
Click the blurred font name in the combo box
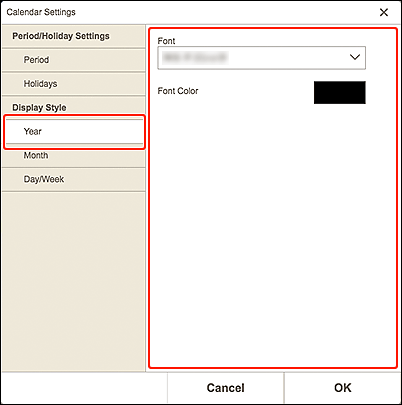coord(195,57)
